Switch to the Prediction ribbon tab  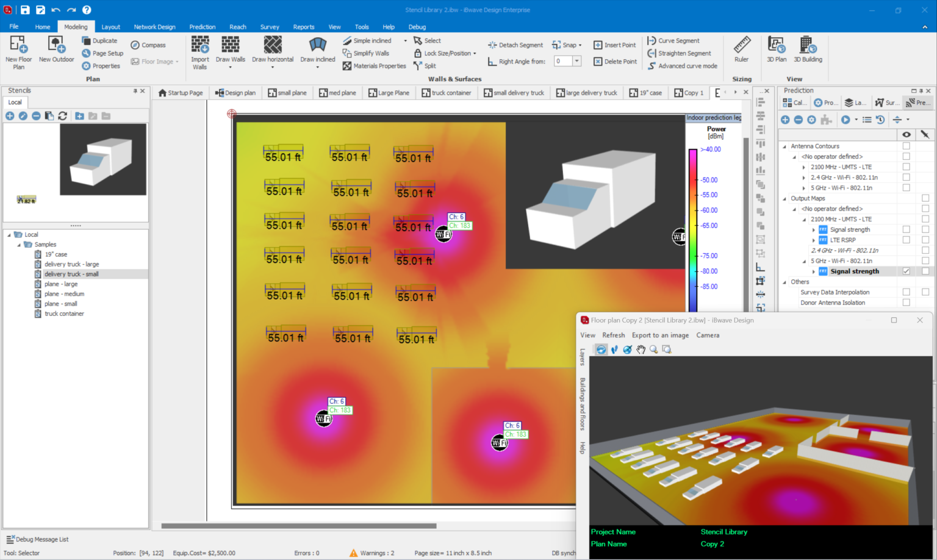point(202,26)
